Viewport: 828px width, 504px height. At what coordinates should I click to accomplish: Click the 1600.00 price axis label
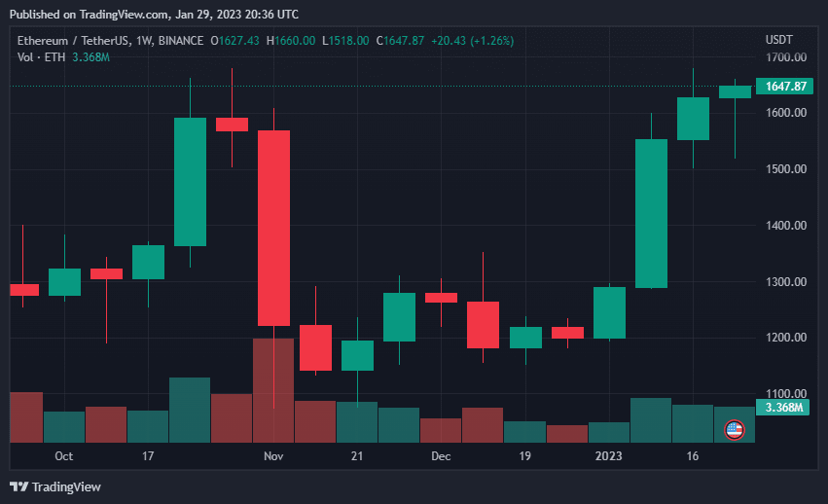[786, 113]
